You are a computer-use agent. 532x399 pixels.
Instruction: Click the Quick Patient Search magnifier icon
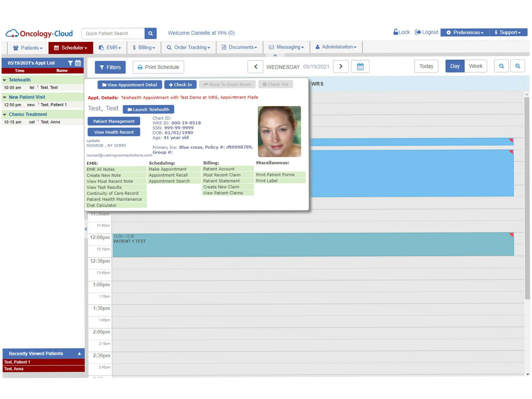tap(150, 33)
